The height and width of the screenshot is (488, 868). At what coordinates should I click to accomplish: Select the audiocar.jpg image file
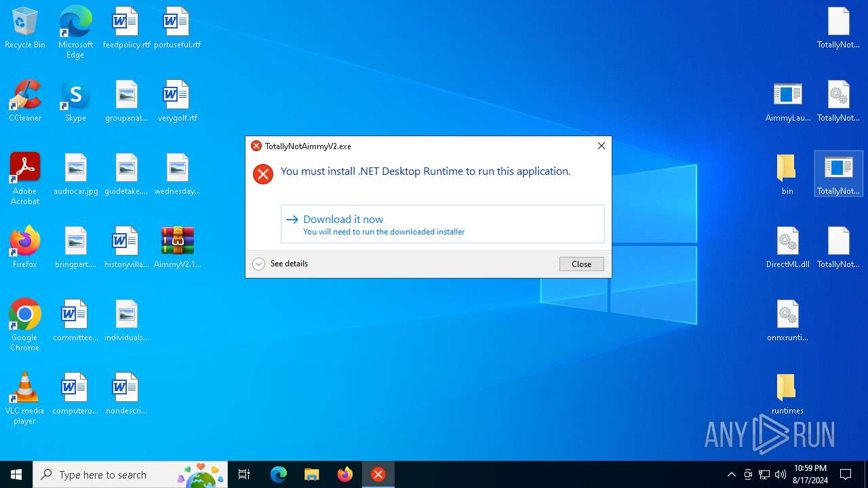(x=75, y=175)
